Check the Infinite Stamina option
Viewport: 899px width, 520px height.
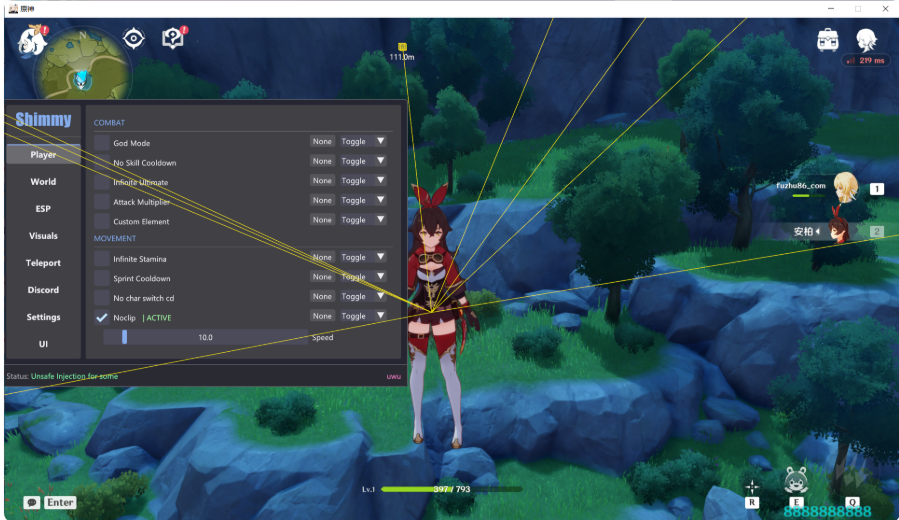101,259
